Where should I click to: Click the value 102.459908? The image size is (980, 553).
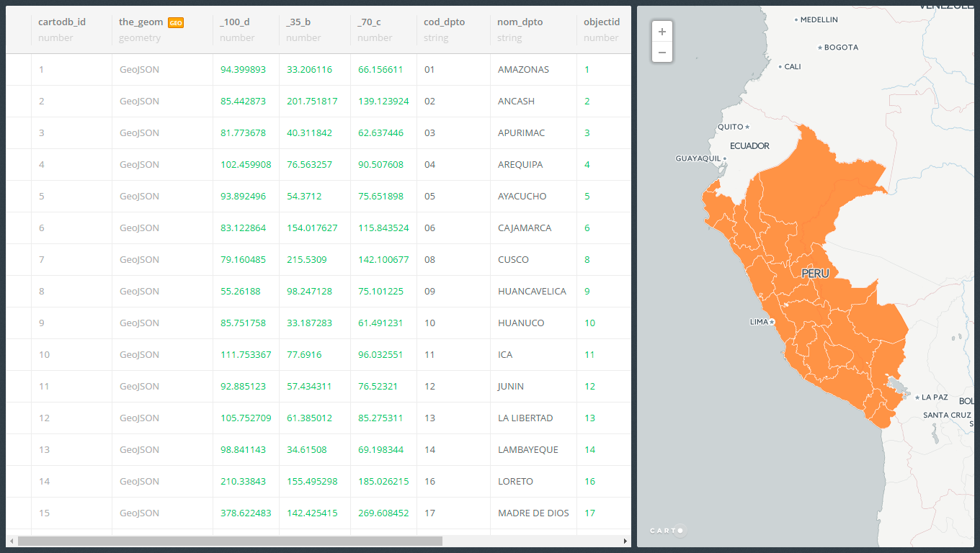(246, 165)
